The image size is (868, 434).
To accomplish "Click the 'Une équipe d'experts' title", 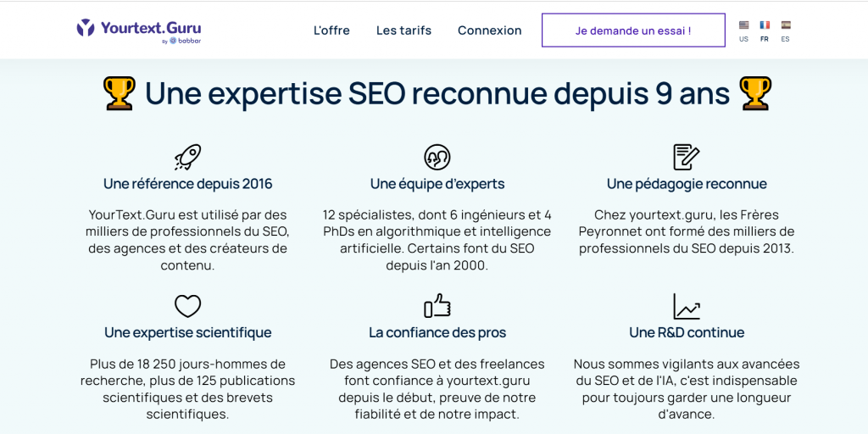I will point(437,184).
